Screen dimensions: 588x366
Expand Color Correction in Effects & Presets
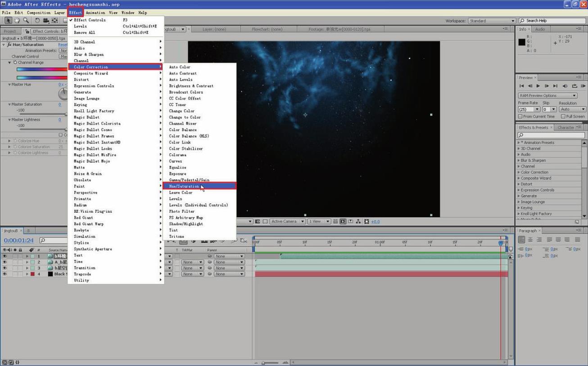click(519, 172)
